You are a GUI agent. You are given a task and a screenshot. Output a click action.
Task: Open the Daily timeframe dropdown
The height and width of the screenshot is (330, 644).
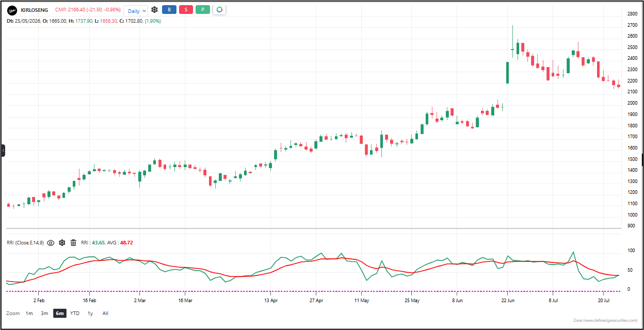click(136, 10)
